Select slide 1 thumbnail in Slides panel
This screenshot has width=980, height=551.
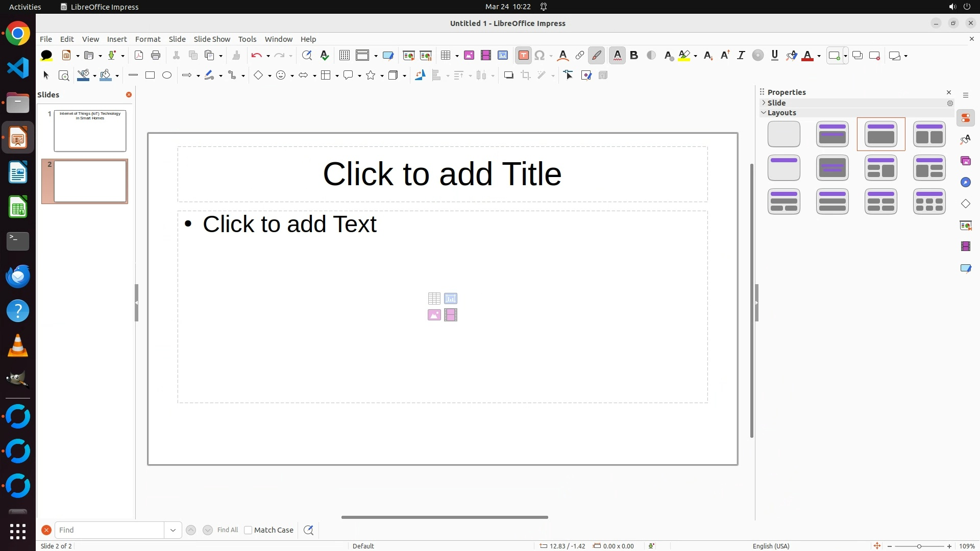point(90,131)
